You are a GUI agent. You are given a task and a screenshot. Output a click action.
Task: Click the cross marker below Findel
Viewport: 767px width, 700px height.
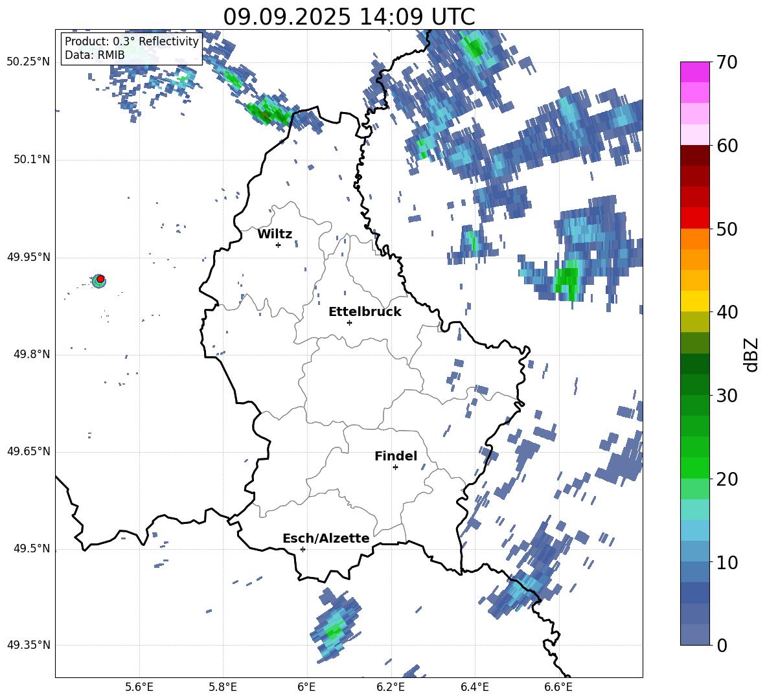[x=395, y=468]
